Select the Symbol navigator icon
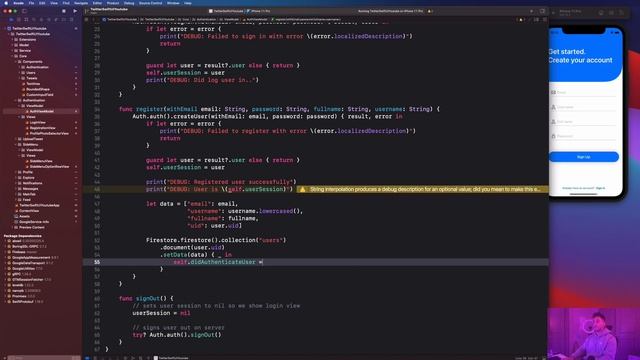Viewport: 640px width, 360px height. pos(26,19)
